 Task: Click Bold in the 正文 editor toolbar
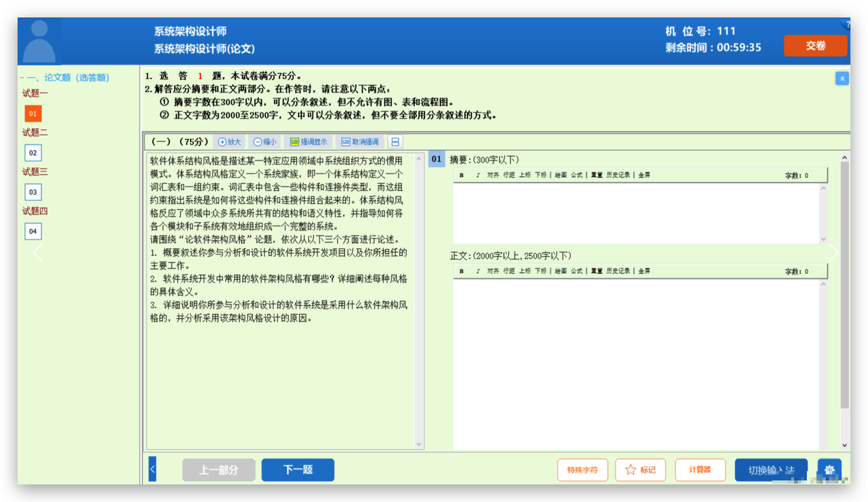click(462, 271)
